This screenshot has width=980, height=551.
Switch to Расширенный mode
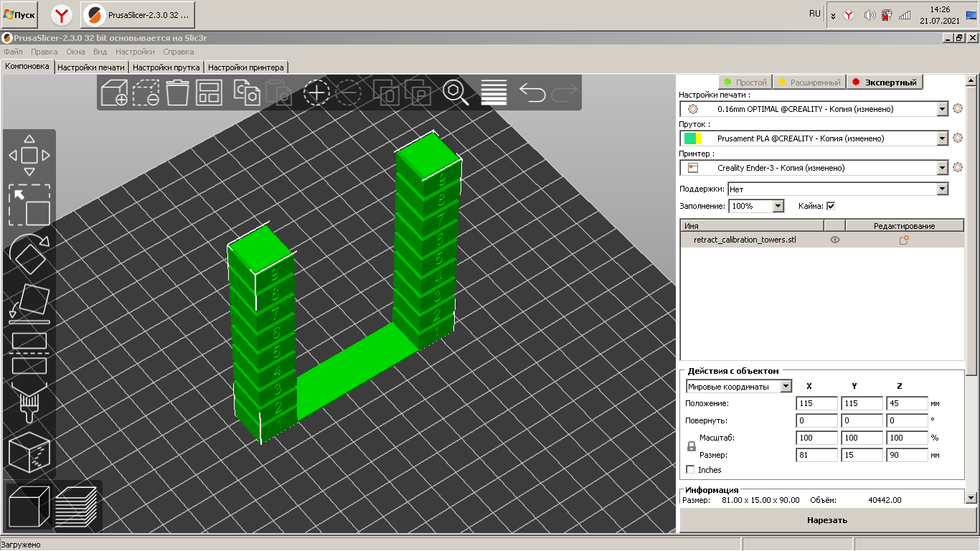(809, 83)
